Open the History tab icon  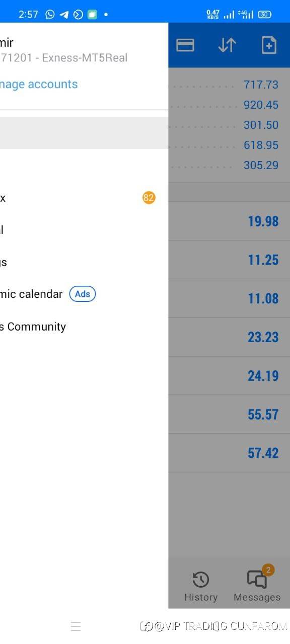(x=201, y=580)
